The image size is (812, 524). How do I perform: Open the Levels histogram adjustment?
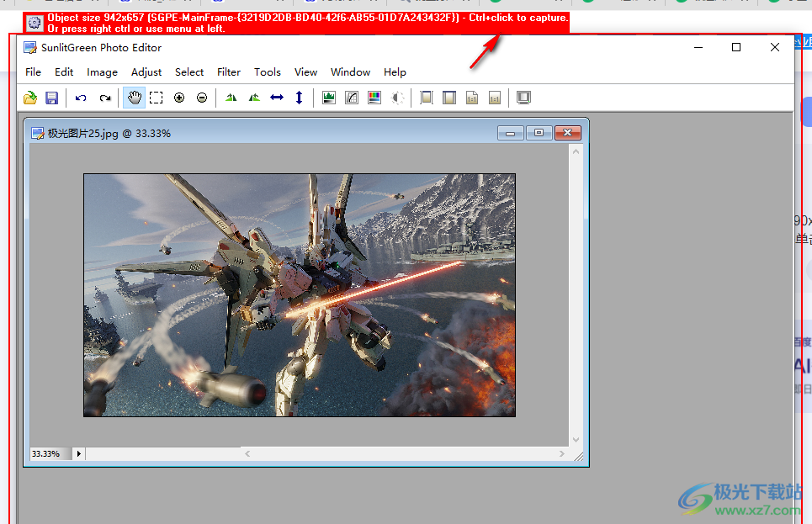(329, 98)
